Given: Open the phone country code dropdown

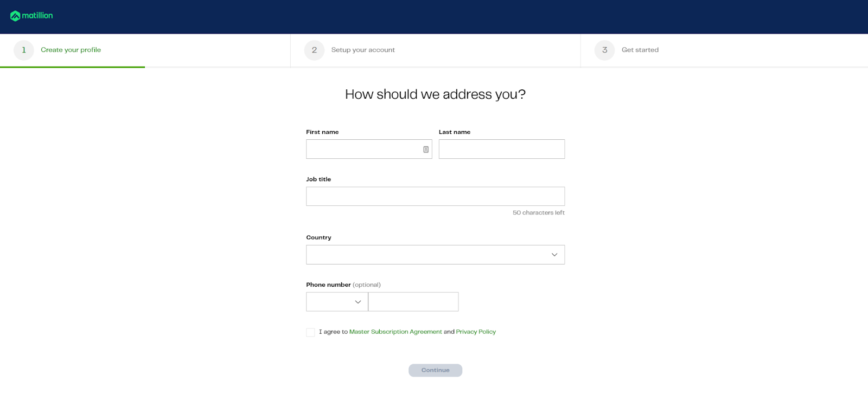Looking at the screenshot, I should point(337,302).
